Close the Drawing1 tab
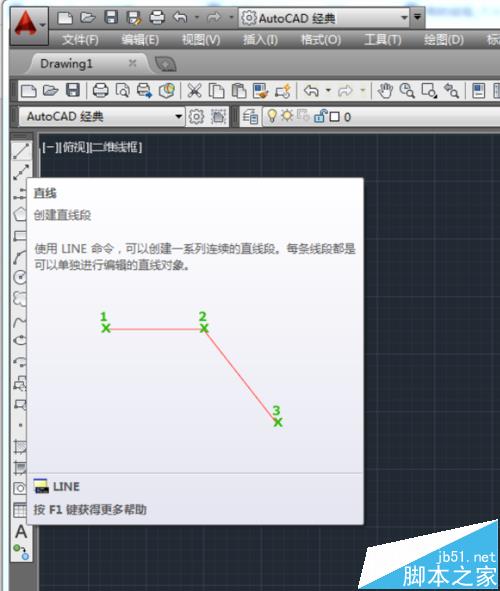The height and width of the screenshot is (591, 500). click(x=133, y=63)
